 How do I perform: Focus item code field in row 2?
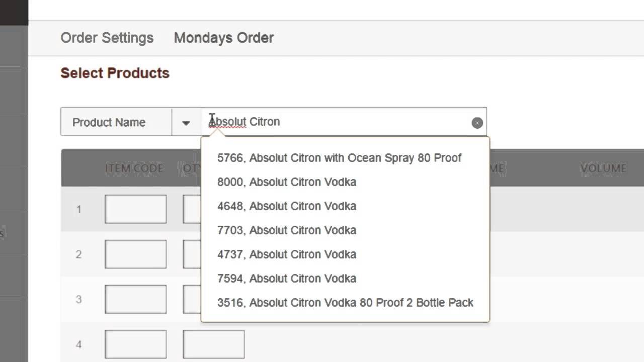coord(135,254)
